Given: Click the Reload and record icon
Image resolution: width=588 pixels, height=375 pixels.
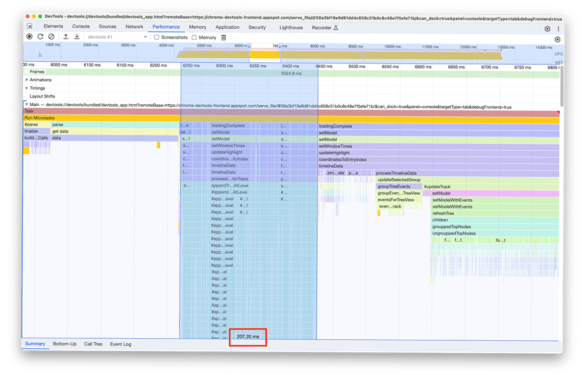Looking at the screenshot, I should tap(40, 37).
